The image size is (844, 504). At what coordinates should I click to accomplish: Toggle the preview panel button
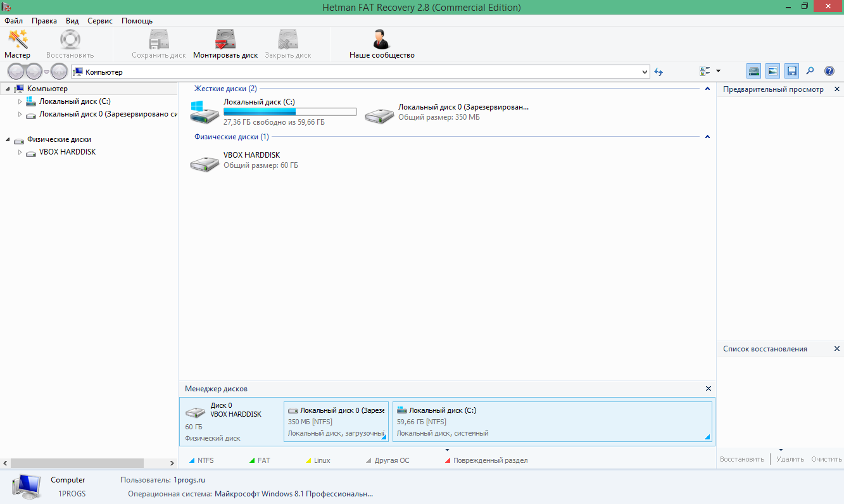pos(772,71)
